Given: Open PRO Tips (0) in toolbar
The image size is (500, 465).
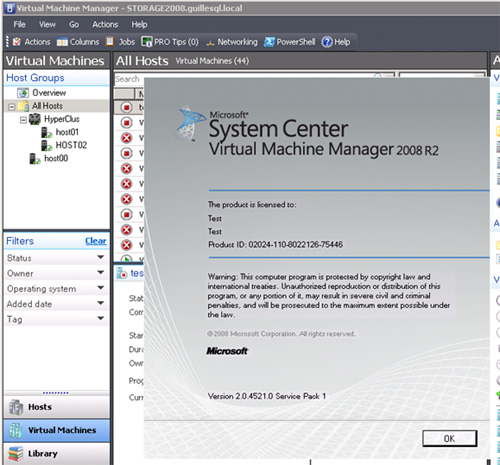Looking at the screenshot, I should click(170, 42).
